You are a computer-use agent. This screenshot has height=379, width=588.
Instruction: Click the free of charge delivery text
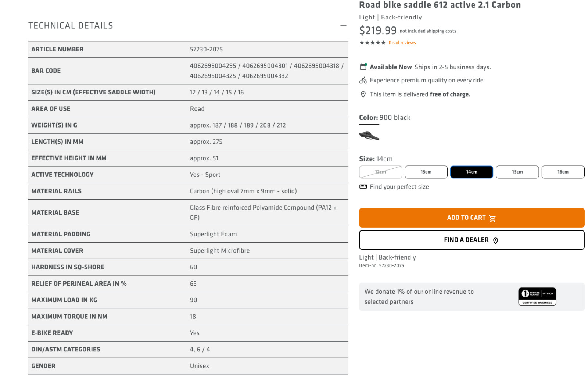(x=420, y=94)
